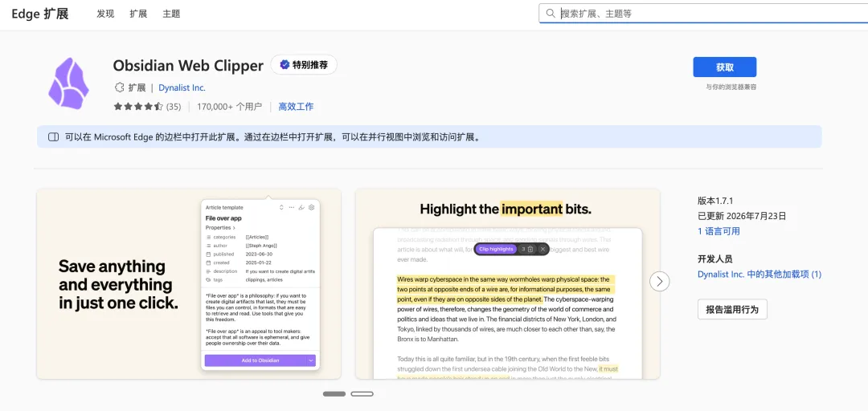Click the highlighter pen icon in Article template header

[301, 207]
